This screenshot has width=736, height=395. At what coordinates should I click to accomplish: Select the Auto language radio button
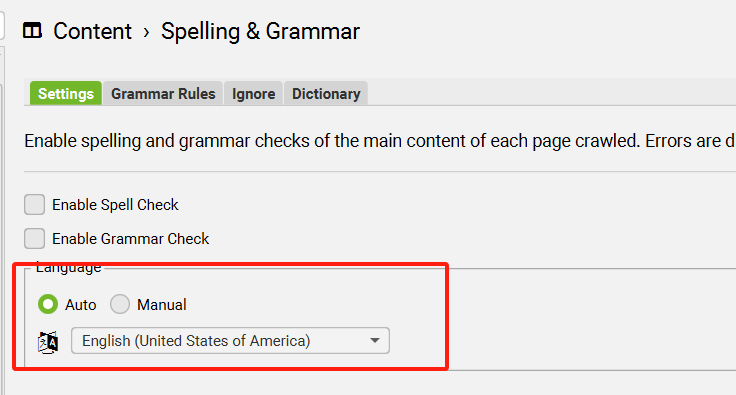click(48, 304)
